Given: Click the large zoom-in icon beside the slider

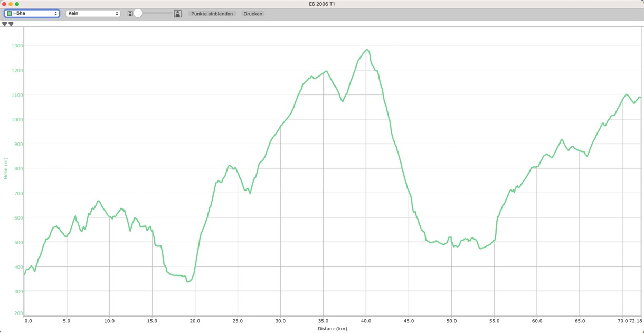Looking at the screenshot, I should pos(177,14).
